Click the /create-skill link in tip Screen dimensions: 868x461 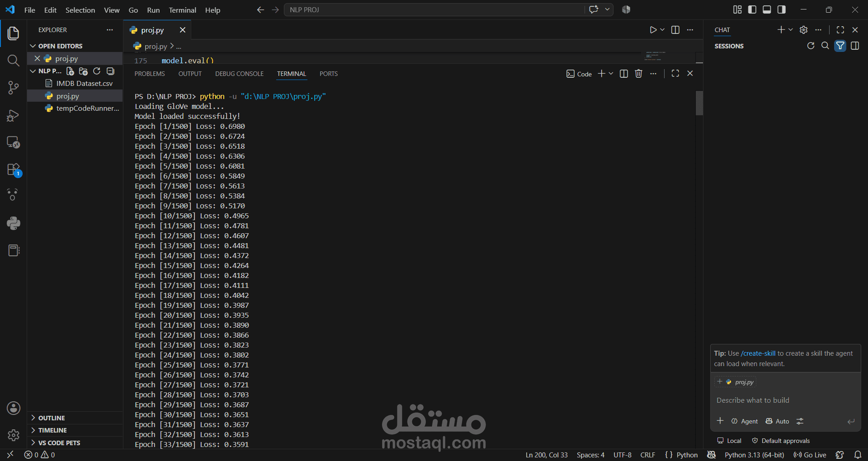coord(758,353)
